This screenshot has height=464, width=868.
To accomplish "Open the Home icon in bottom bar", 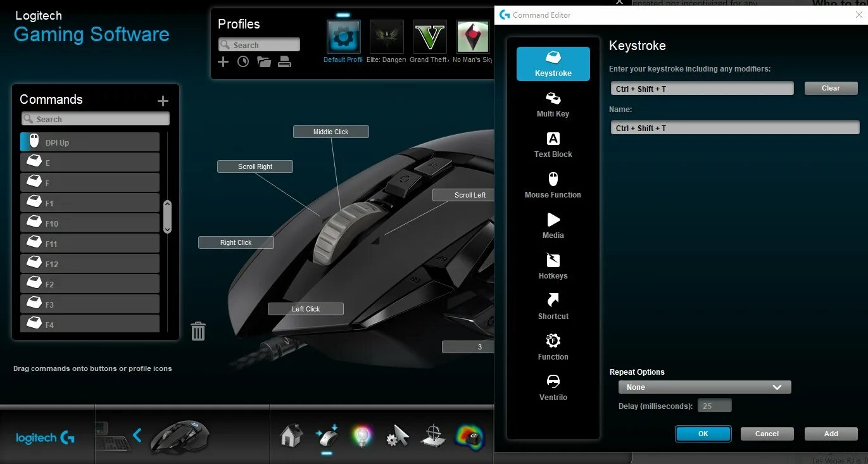I will (291, 436).
